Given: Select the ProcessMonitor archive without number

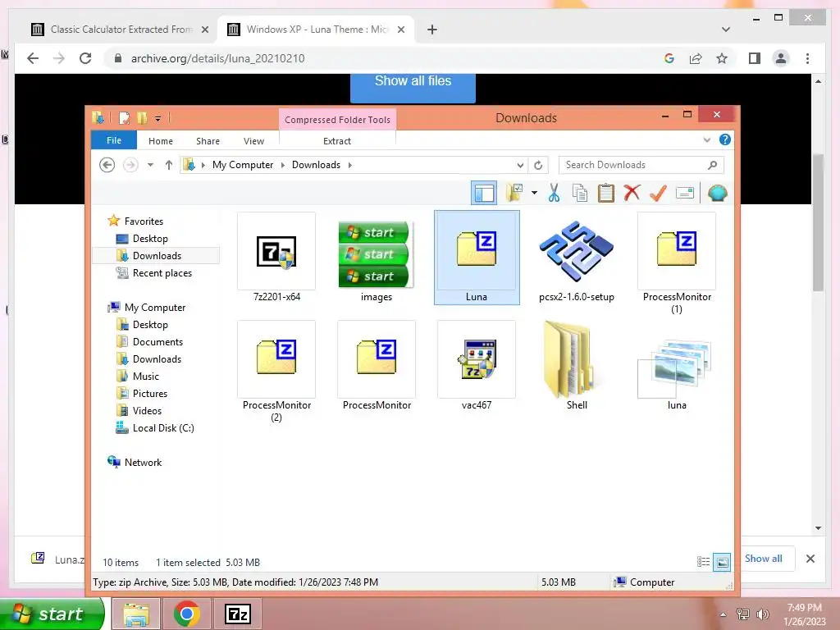Looking at the screenshot, I should click(x=376, y=366).
